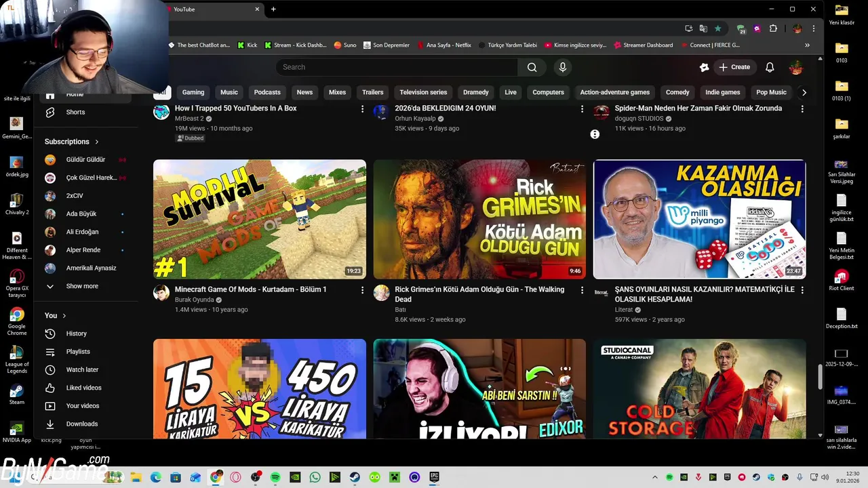Click inside the YouTube search field

pos(397,67)
